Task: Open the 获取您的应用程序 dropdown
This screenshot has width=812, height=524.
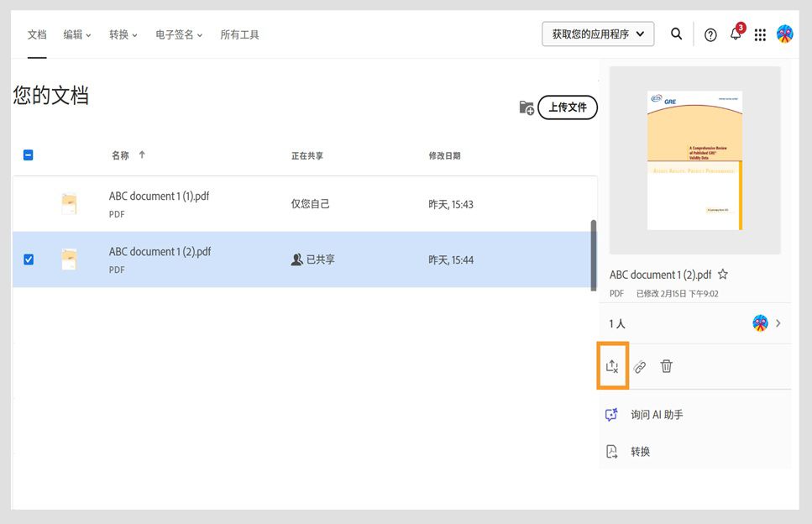Action: pyautogui.click(x=598, y=34)
